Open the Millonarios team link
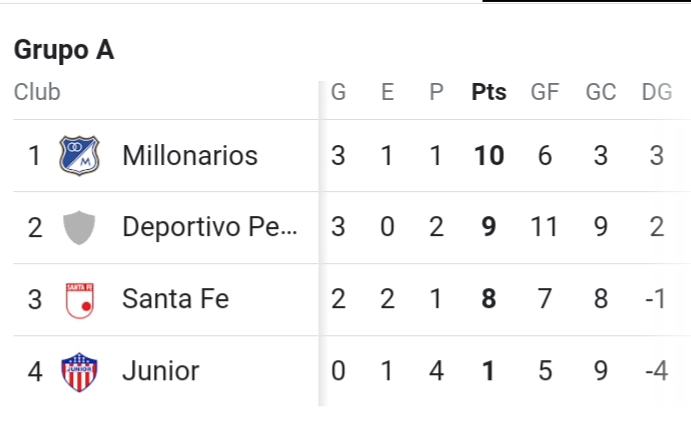The image size is (691, 426). click(190, 156)
